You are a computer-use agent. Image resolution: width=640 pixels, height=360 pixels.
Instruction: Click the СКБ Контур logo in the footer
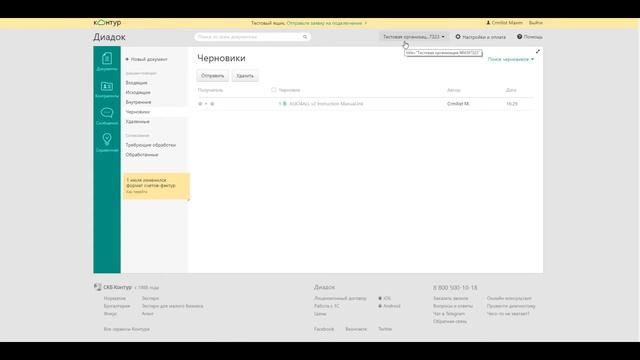113,287
